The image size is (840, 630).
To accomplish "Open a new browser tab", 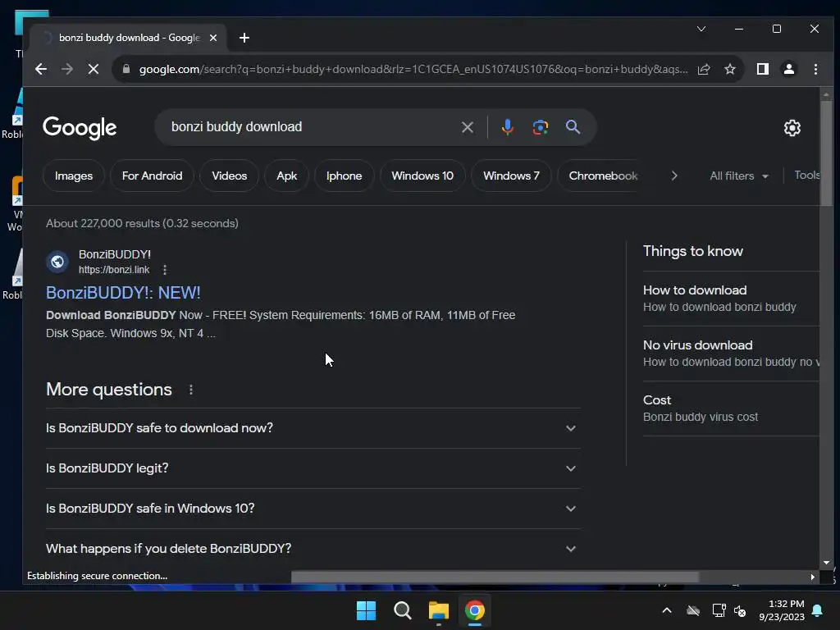I will click(244, 38).
